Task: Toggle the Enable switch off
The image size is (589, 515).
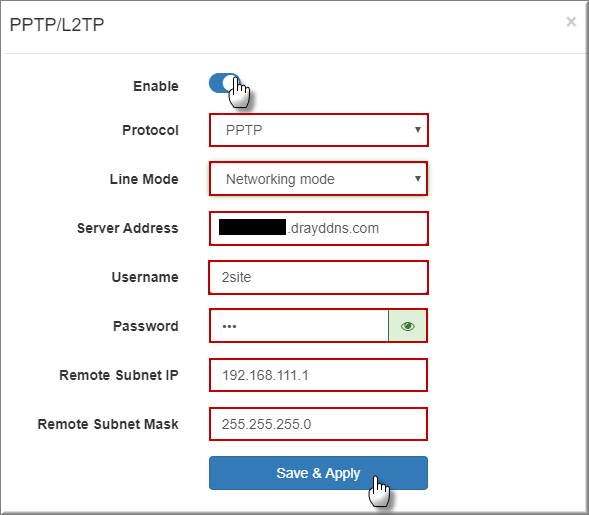Action: tap(224, 83)
